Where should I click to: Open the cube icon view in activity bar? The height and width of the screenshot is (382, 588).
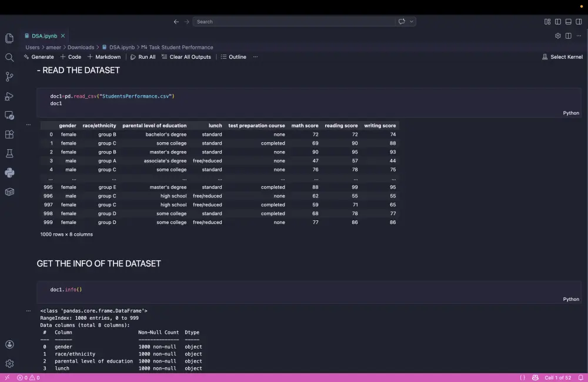click(x=9, y=192)
